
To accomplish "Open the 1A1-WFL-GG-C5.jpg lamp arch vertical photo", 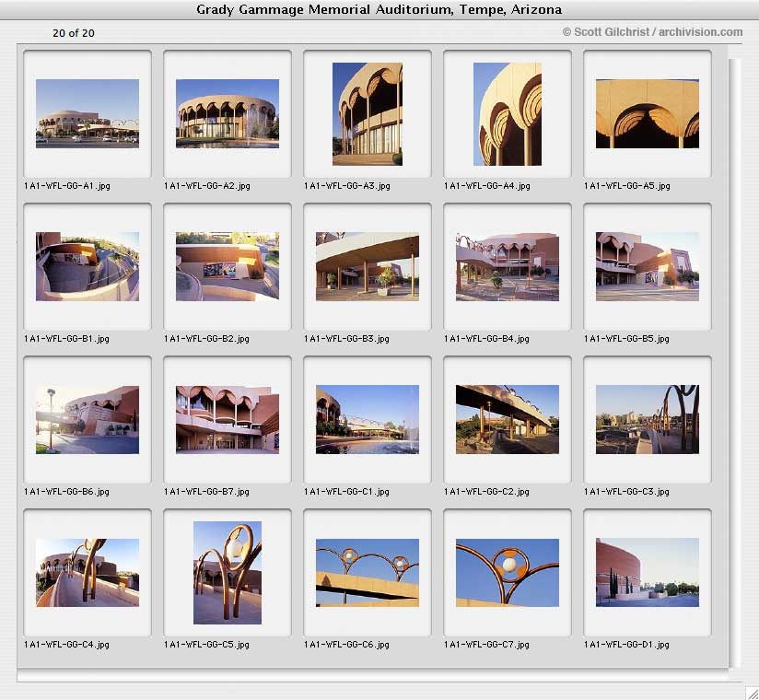I will 227,573.
